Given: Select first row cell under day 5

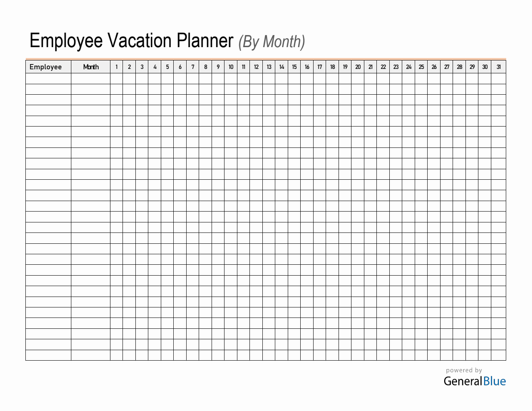Looking at the screenshot, I should 167,79.
